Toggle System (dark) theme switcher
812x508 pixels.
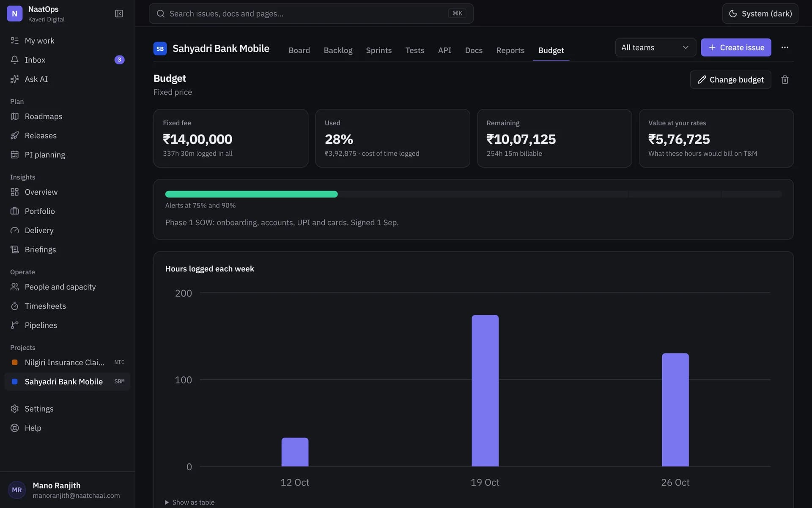pyautogui.click(x=760, y=14)
